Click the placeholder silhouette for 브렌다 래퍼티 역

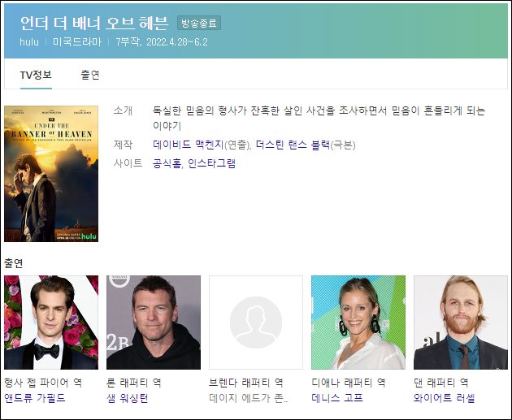pyautogui.click(x=255, y=323)
